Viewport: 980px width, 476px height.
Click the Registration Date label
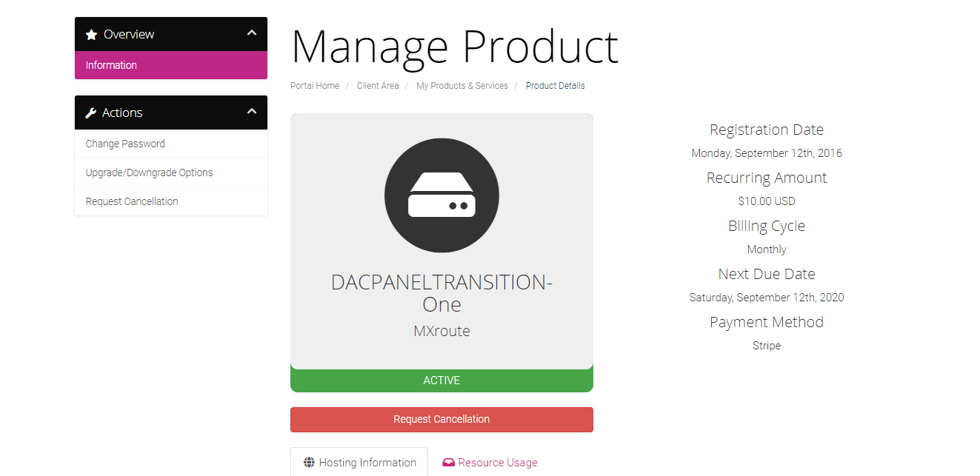click(x=767, y=130)
